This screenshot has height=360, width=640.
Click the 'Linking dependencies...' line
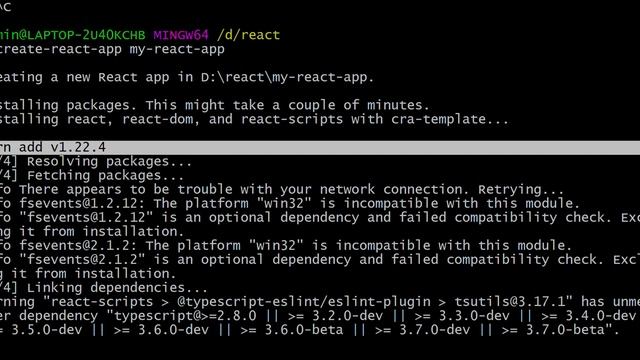[104, 288]
